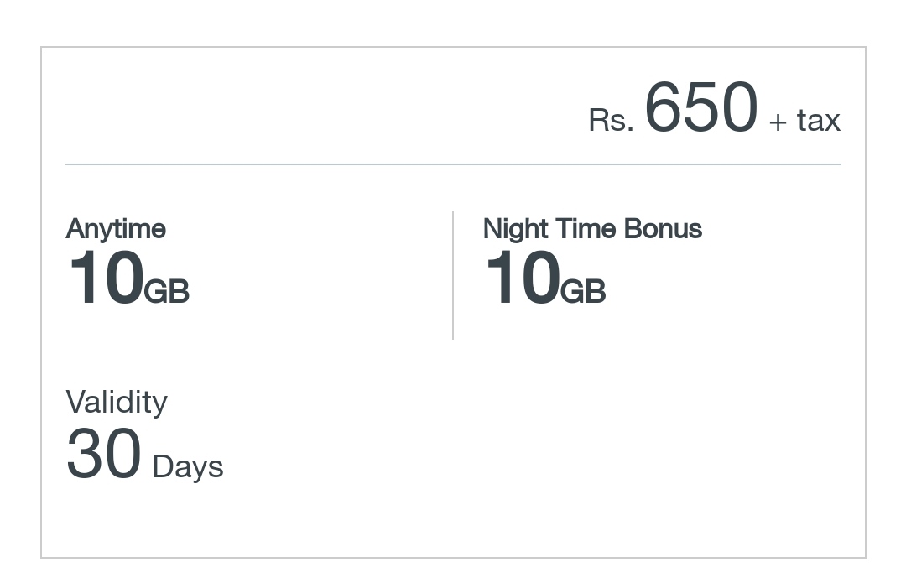Click the GB unit under Night Time Bonus
Image resolution: width=906 pixels, height=588 pixels.
point(584,291)
